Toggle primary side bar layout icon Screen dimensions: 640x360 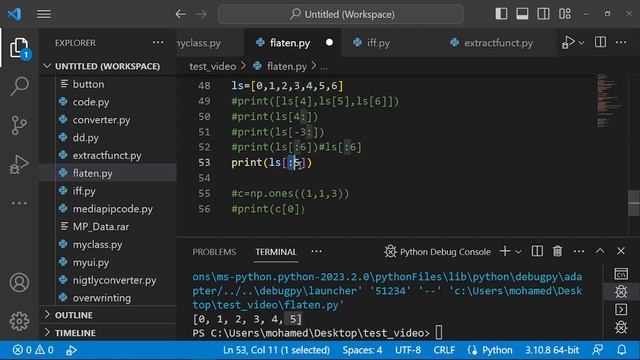(x=501, y=14)
